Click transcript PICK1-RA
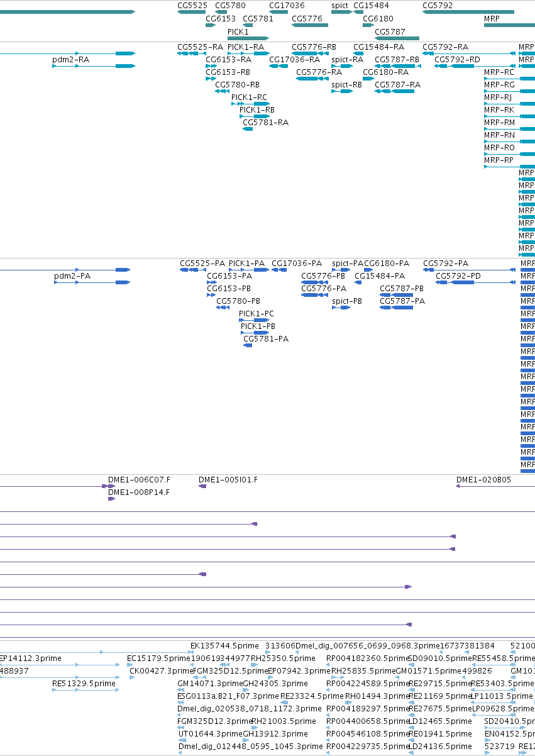This screenshot has width=535, height=756. (x=246, y=47)
